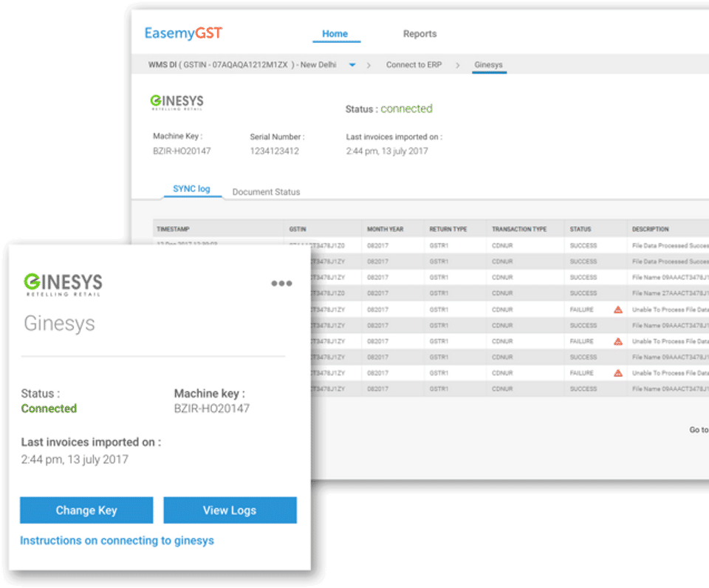Screen dimensions: 709x588
Task: Select the Ginesys breadcrumb tab
Action: coord(488,65)
